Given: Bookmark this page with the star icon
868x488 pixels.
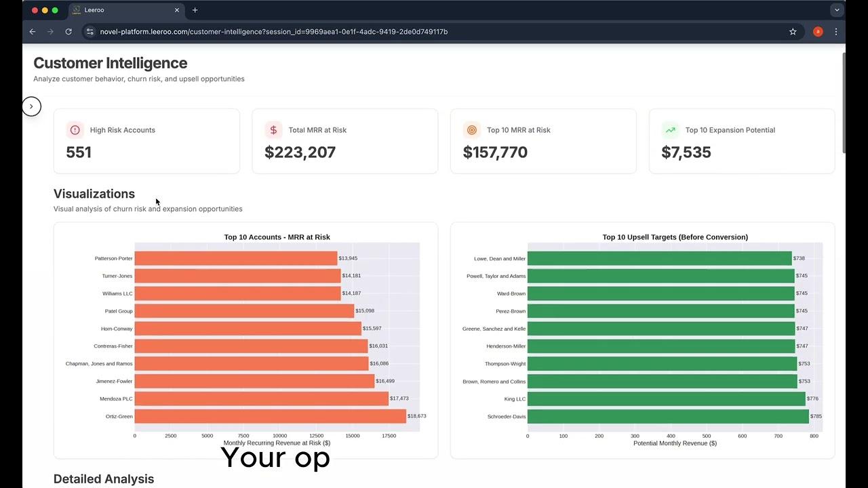Looking at the screenshot, I should 793,32.
